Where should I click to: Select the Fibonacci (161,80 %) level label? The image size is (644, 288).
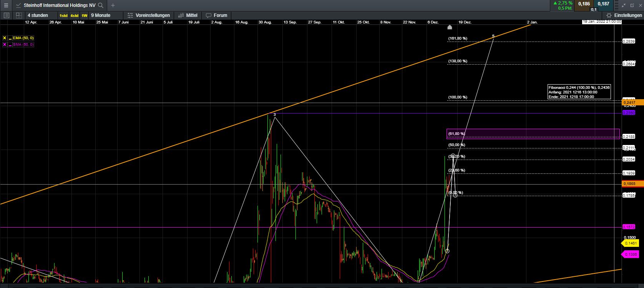pos(458,38)
